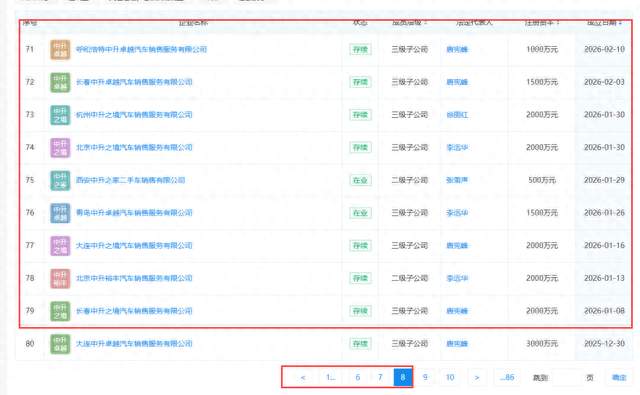Open the legal representative link in row 75
The width and height of the screenshot is (640, 395).
[457, 180]
